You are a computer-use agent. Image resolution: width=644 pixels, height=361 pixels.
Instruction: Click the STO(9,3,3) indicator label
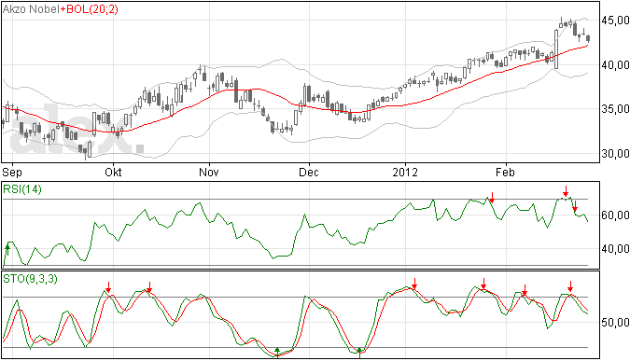(30, 279)
